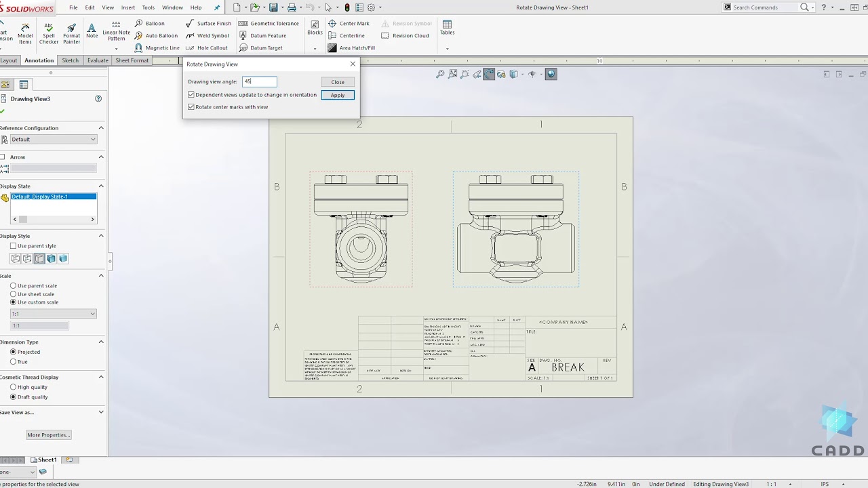Expand the Save View as section

[101, 412]
